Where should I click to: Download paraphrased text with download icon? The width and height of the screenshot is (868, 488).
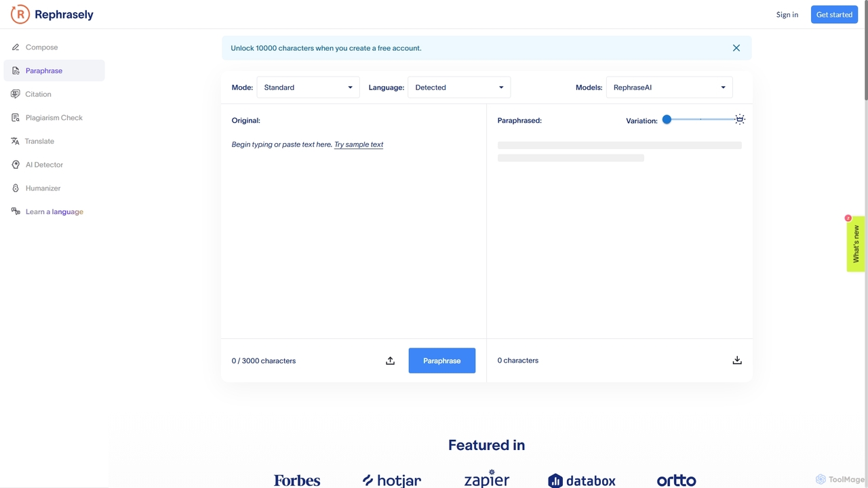click(x=737, y=361)
